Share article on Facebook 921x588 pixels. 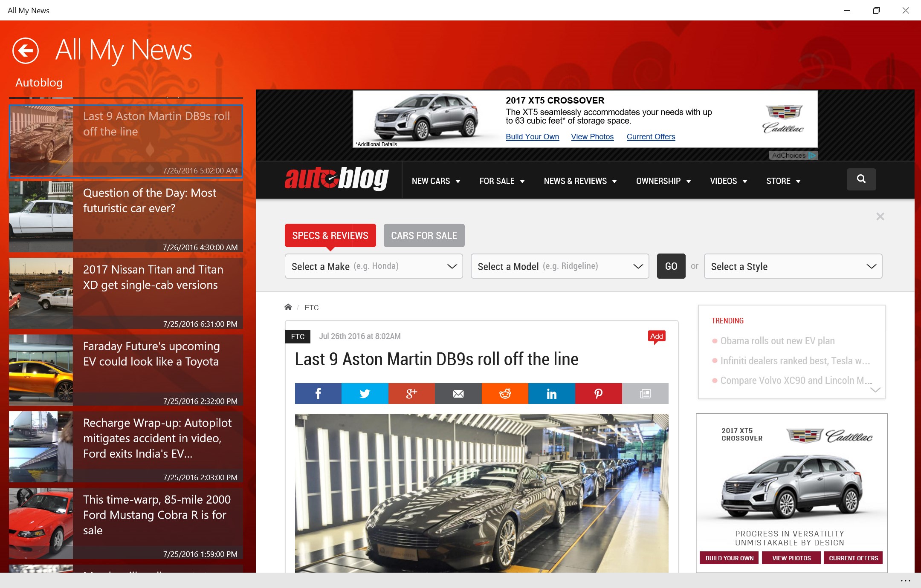click(x=318, y=393)
